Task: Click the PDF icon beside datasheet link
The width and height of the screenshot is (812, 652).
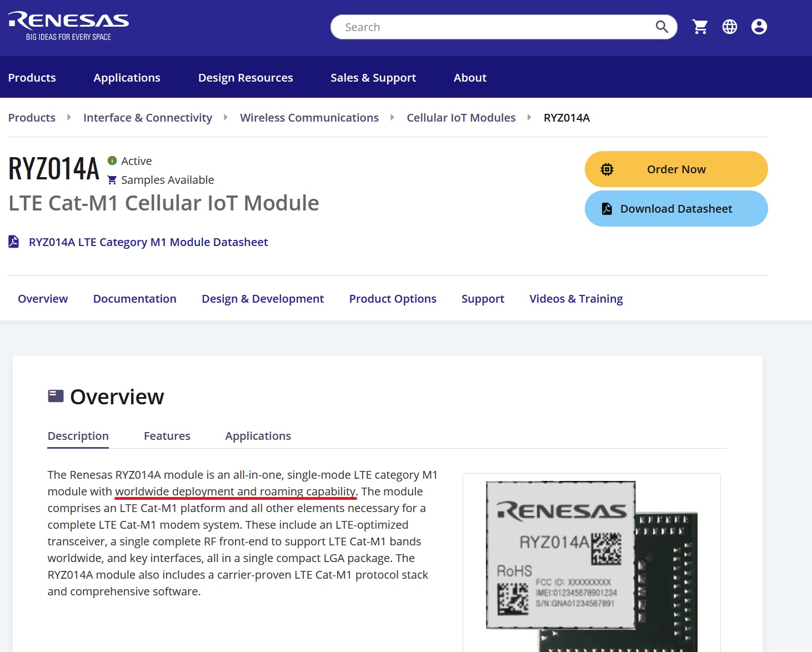Action: [x=14, y=242]
